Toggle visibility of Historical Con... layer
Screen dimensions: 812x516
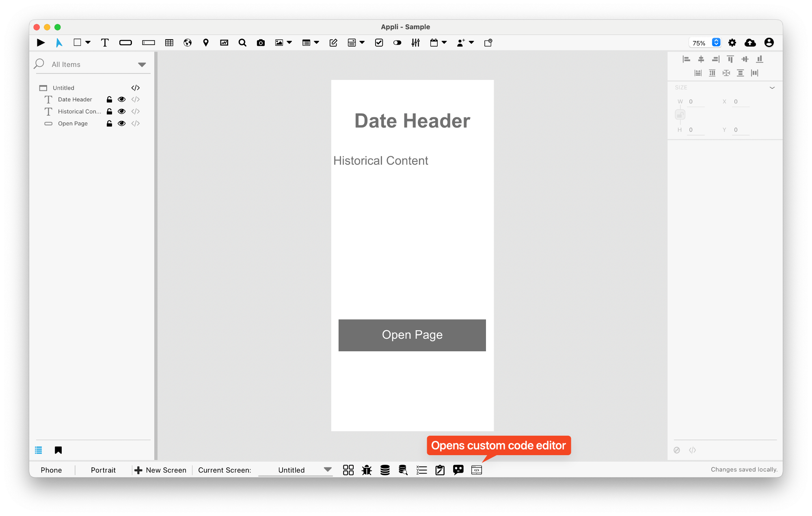tap(121, 111)
